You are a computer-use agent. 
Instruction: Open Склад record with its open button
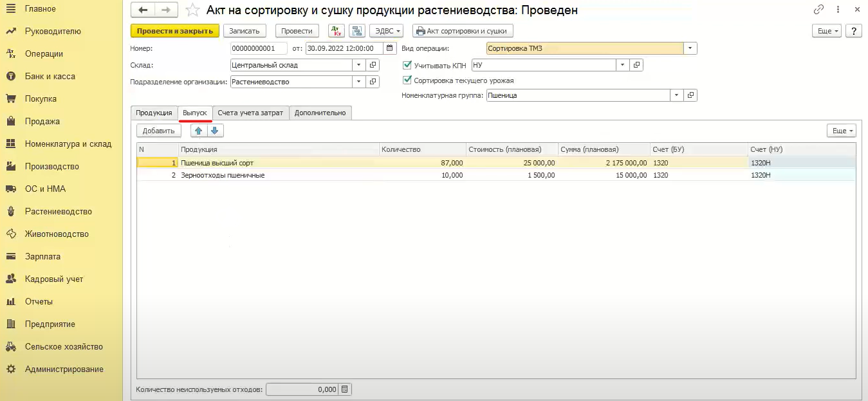point(373,65)
